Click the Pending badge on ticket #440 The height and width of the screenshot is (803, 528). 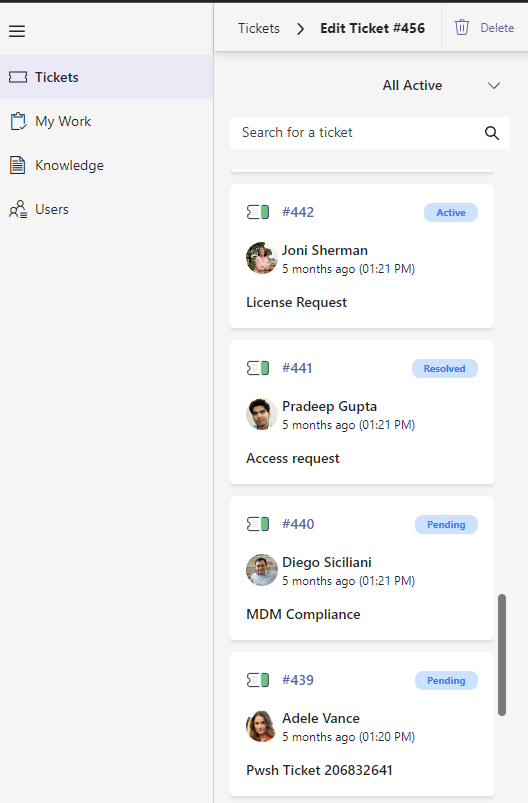446,524
